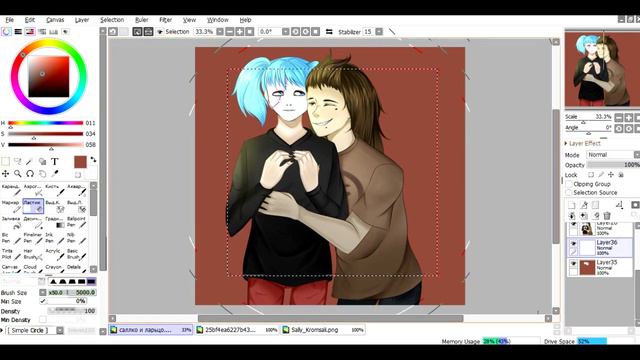Screen dimensions: 640x360
Task: Zoom in with plus button in toolbar
Action: [x=240, y=31]
